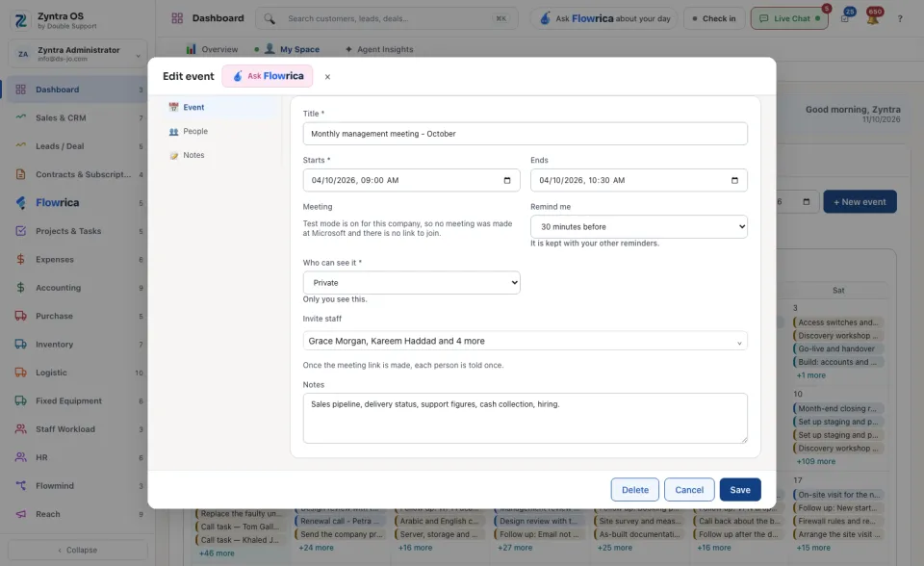924x566 pixels.
Task: Expand the Invite staff selector
Action: 526,341
